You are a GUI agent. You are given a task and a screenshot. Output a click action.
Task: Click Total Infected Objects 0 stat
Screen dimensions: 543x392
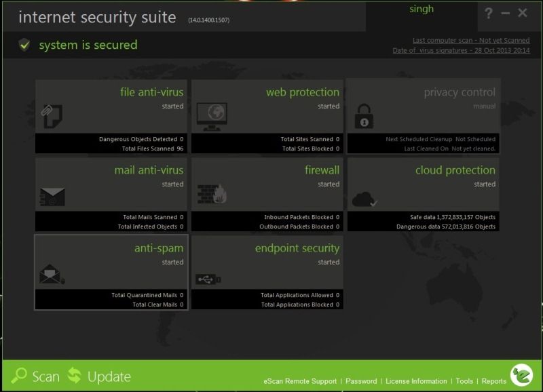pyautogui.click(x=151, y=227)
